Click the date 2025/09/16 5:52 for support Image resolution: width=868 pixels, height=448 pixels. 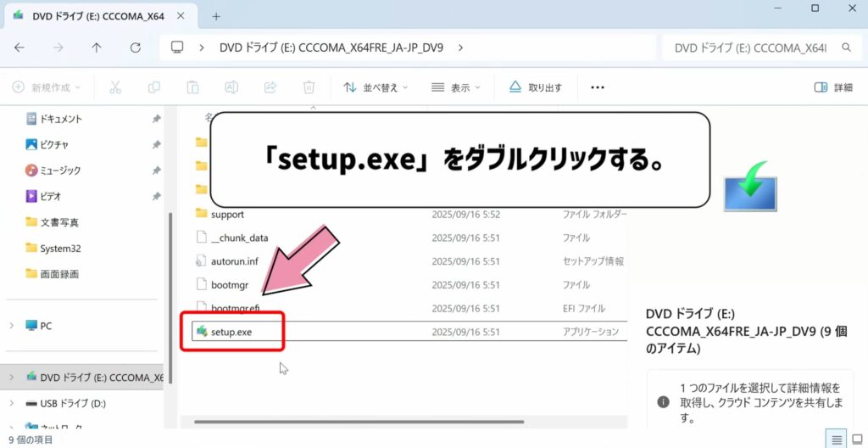(465, 214)
